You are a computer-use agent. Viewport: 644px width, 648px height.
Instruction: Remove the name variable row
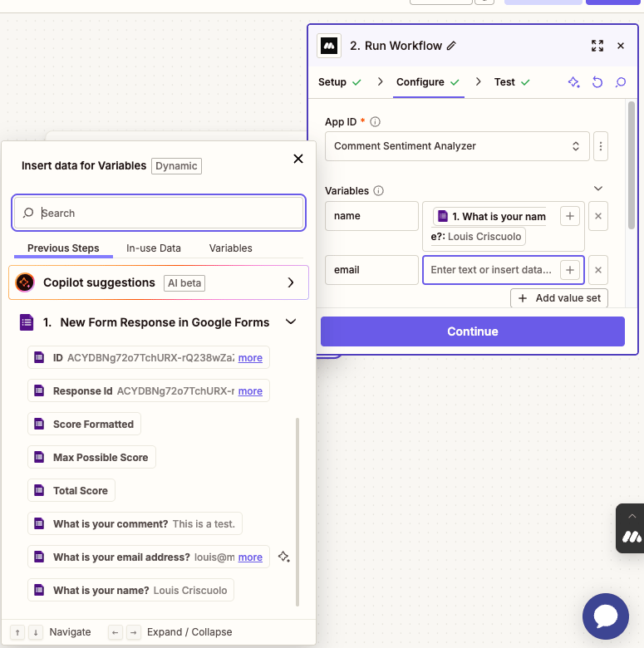coord(598,216)
